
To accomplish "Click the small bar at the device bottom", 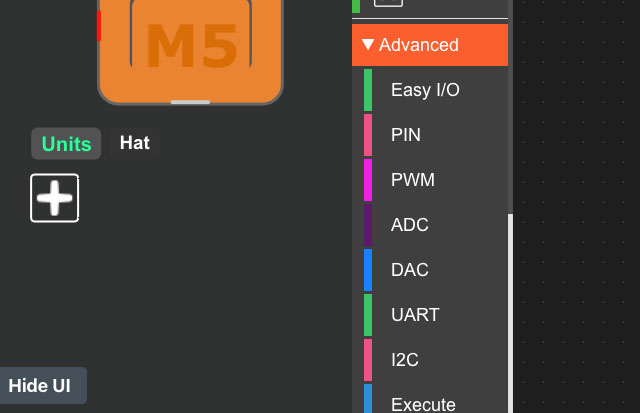I will coord(190,102).
